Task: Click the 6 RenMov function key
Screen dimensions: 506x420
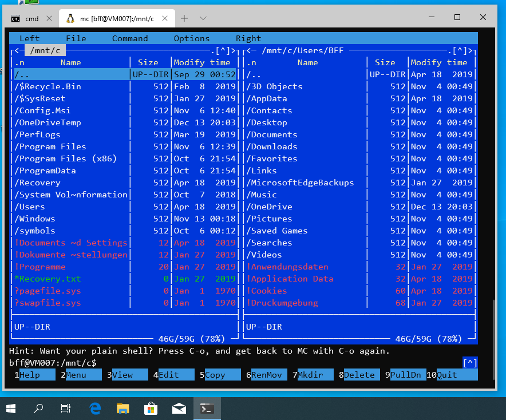Action: (x=267, y=375)
